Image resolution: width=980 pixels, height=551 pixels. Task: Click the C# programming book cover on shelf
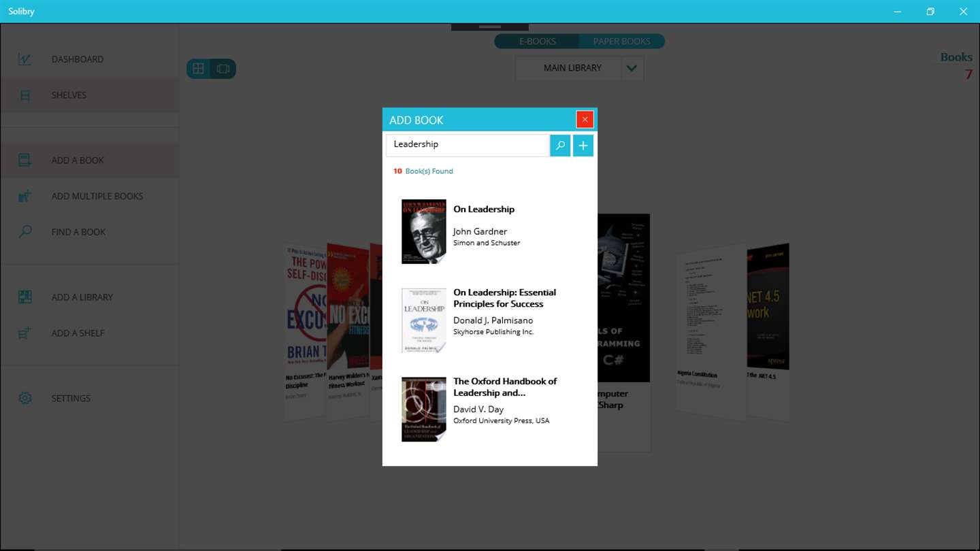pyautogui.click(x=623, y=298)
